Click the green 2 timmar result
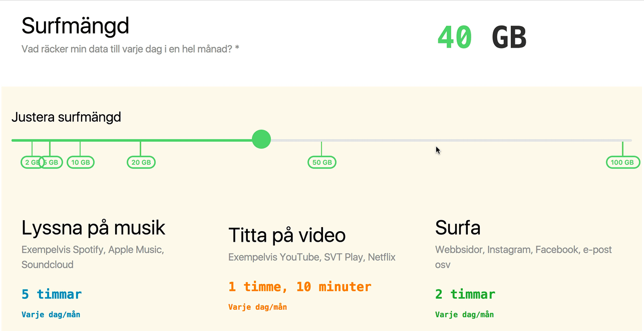 pos(465,294)
